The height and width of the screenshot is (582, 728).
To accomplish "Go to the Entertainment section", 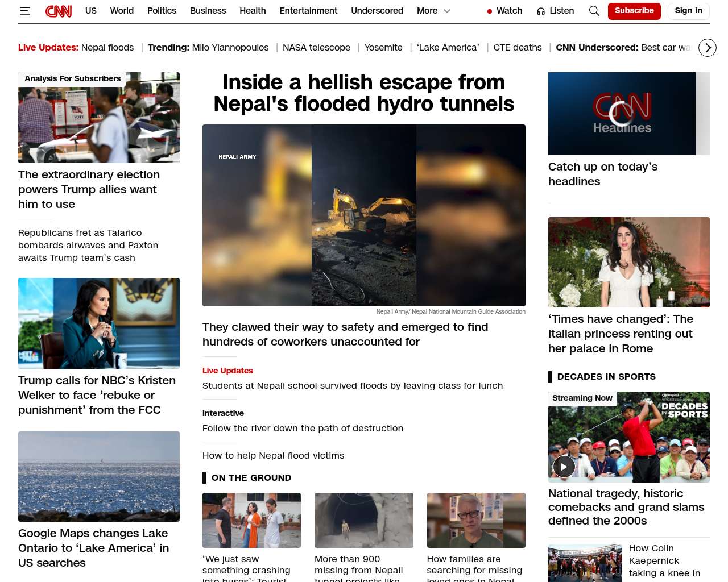I will click(308, 11).
